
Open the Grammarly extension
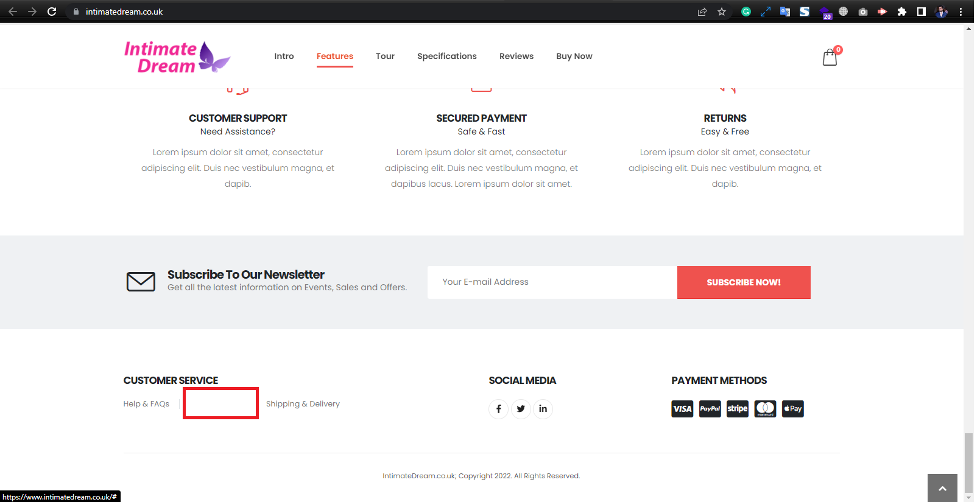tap(746, 12)
